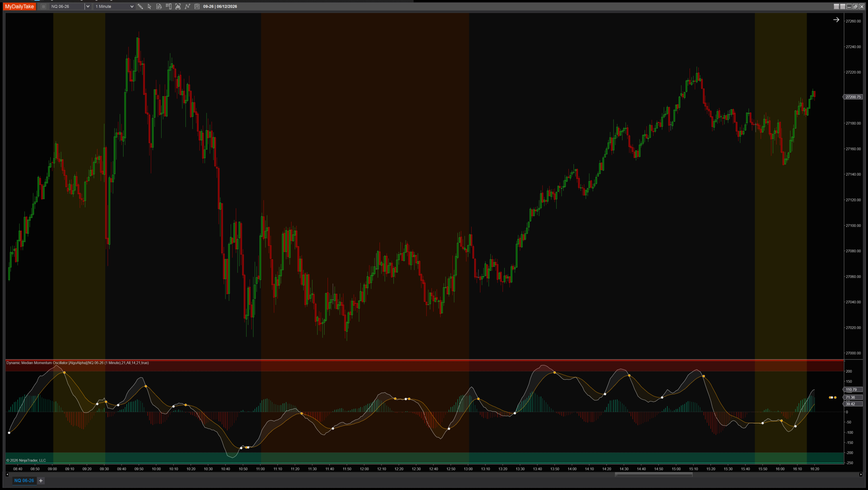Expand the NQ 06-26 instrument dropdown arrow
The image size is (868, 490).
[x=88, y=6]
